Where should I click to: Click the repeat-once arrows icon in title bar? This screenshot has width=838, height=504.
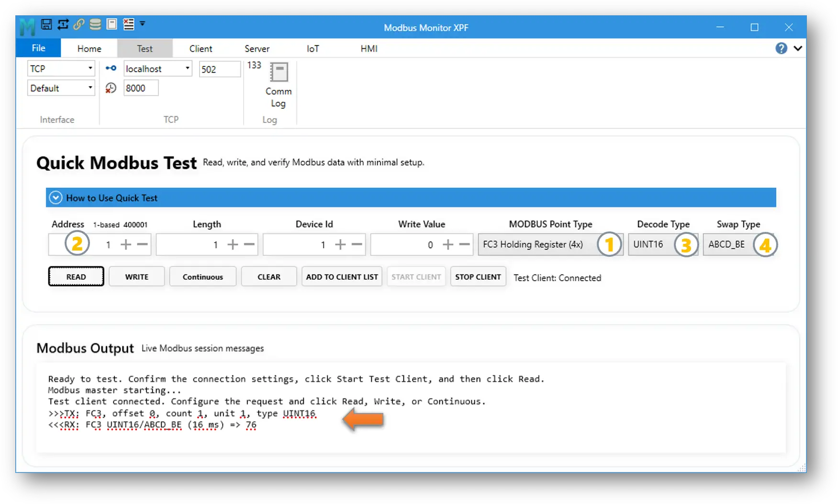coord(63,24)
